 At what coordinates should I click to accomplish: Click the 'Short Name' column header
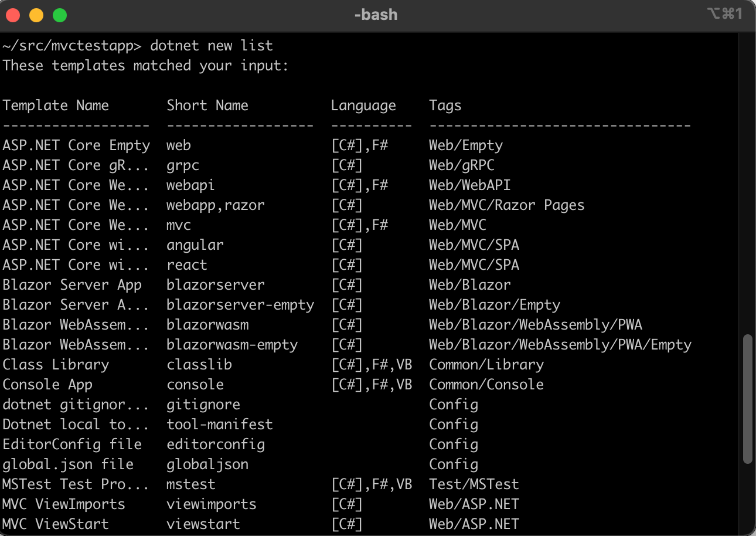point(207,106)
